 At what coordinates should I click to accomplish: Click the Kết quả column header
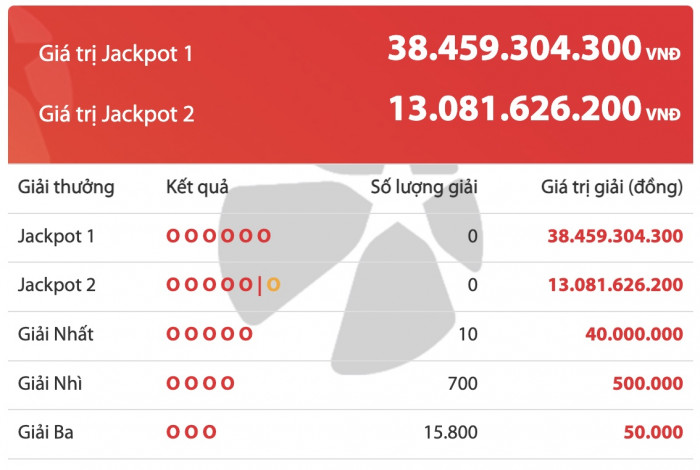(197, 187)
